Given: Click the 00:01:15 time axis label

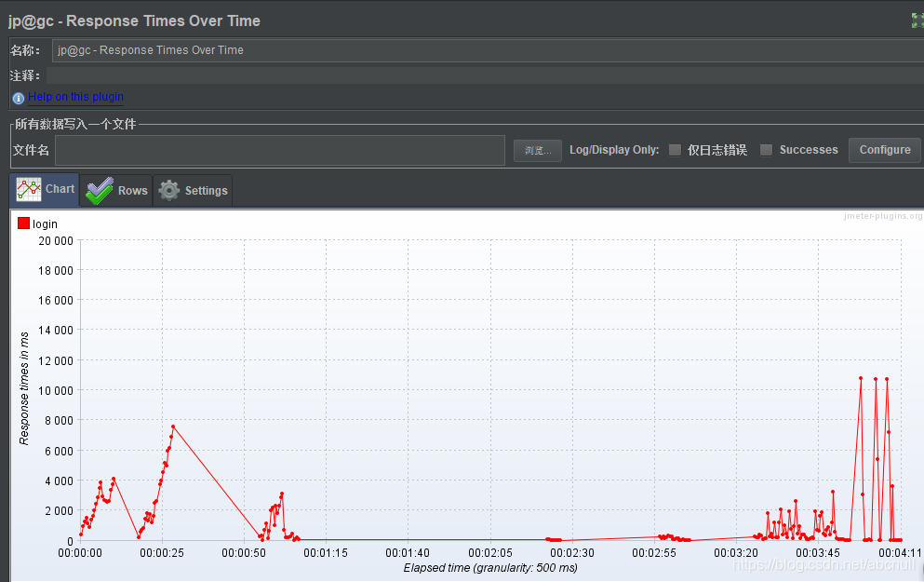Looking at the screenshot, I should tap(326, 553).
